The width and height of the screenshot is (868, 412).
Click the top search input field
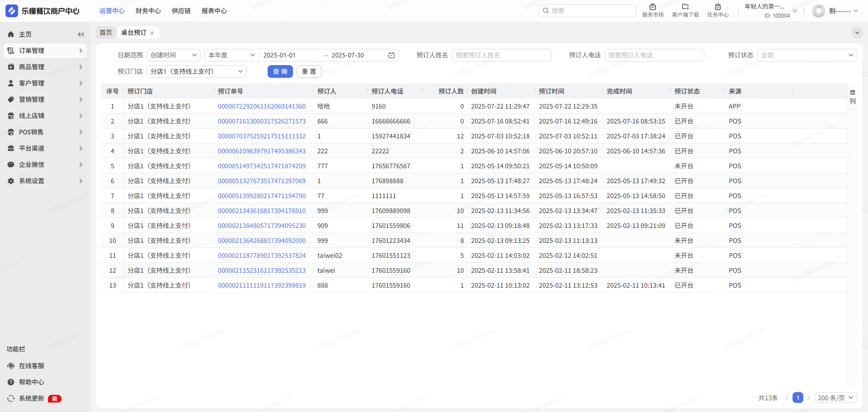[x=587, y=11]
